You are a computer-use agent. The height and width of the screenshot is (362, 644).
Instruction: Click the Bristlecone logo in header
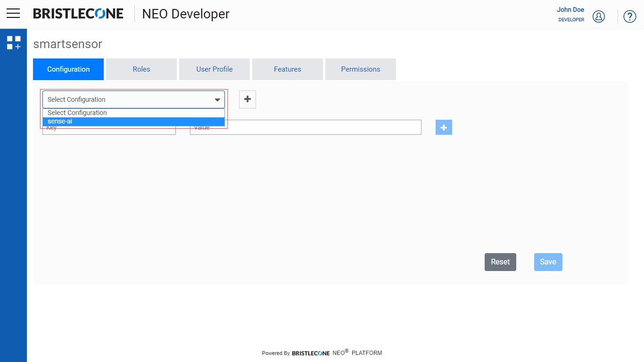78,14
